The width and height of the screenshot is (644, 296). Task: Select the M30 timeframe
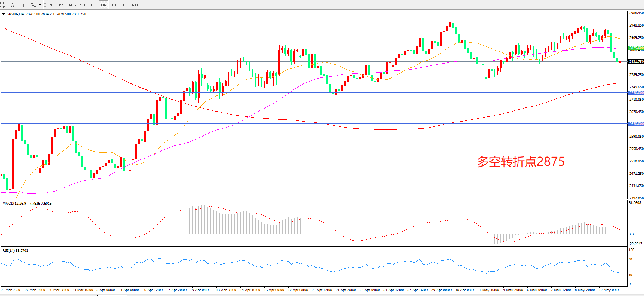[83, 5]
